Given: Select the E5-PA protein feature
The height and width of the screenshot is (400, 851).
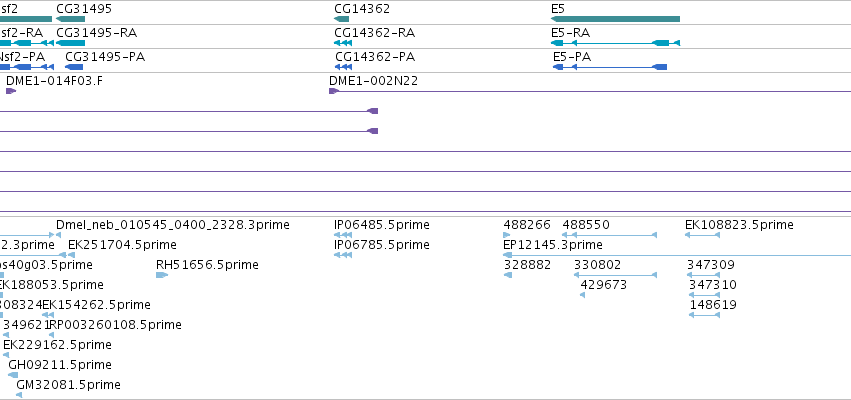Looking at the screenshot, I should click(609, 67).
